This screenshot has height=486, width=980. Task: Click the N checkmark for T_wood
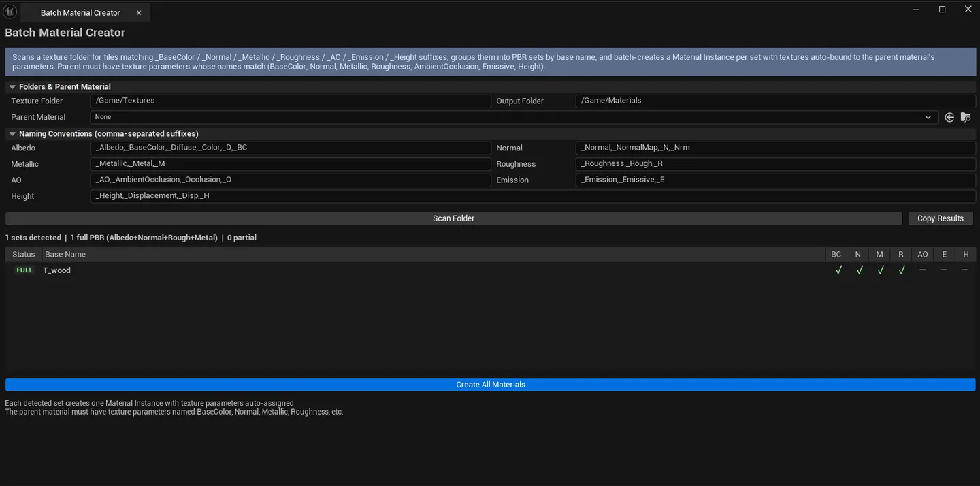(860, 270)
